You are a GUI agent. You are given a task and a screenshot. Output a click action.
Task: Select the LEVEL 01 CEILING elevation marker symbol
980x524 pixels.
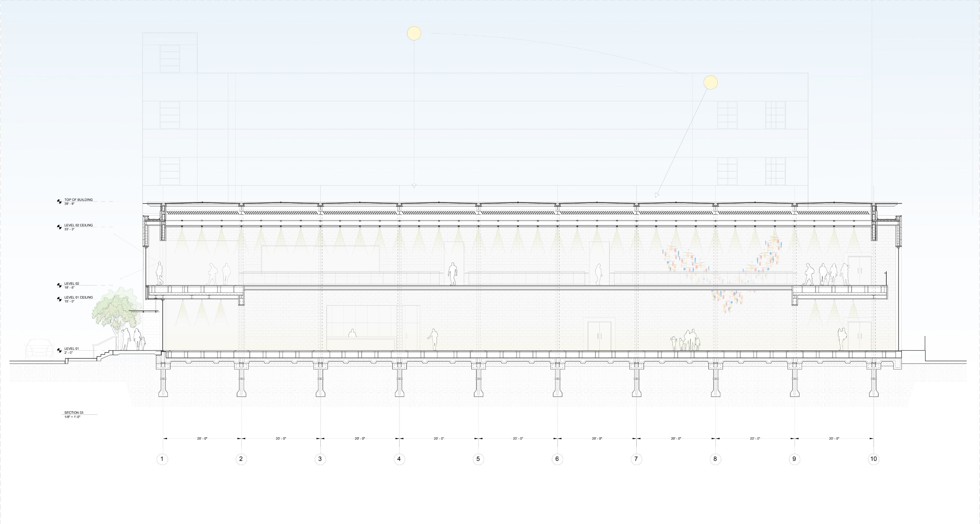tap(59, 299)
